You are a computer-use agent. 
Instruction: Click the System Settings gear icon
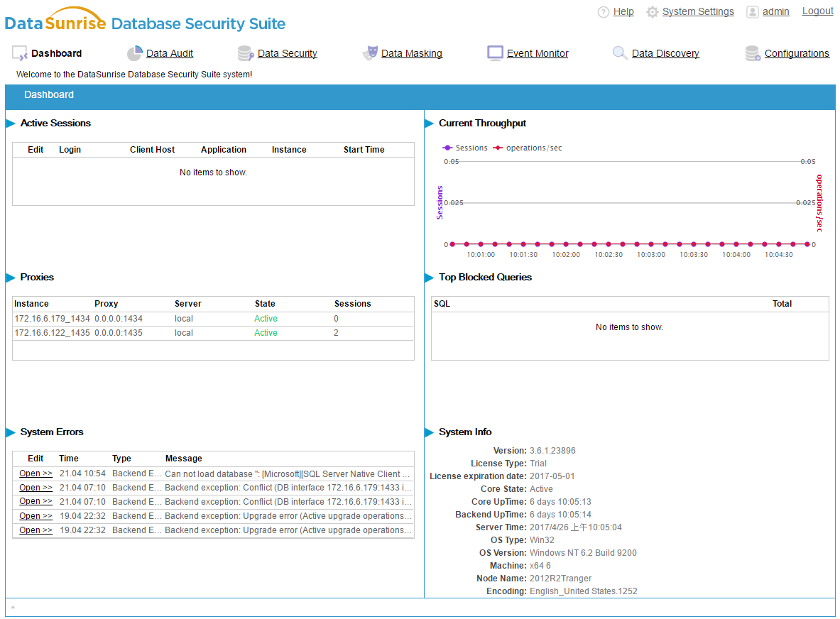tap(652, 12)
